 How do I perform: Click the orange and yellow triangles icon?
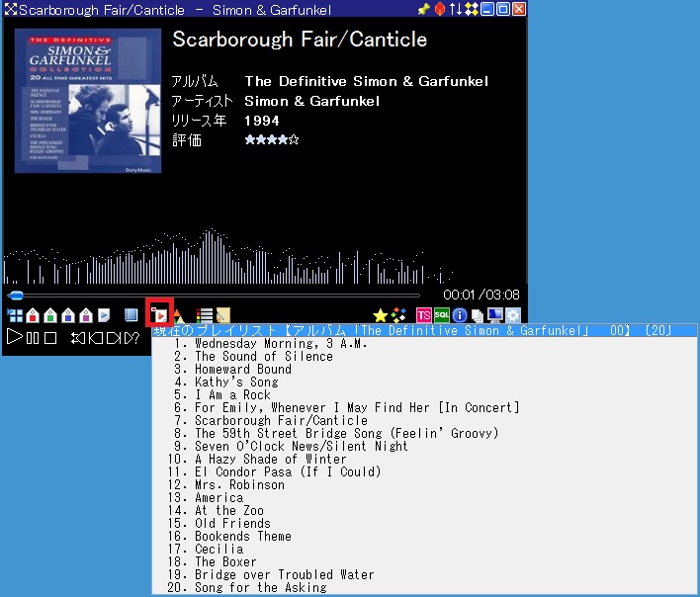(179, 316)
